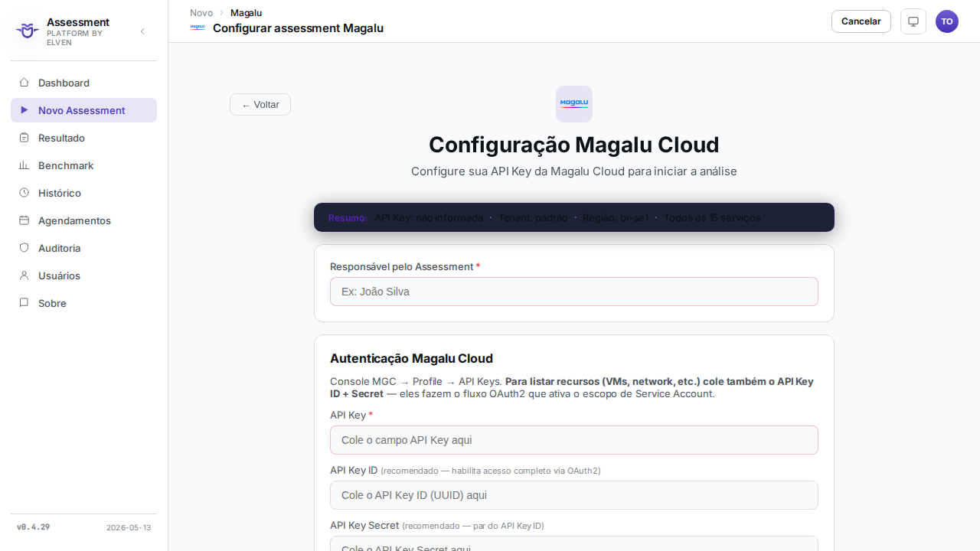
Task: Click the Autenticação Magalu Cloud heading
Action: click(411, 358)
